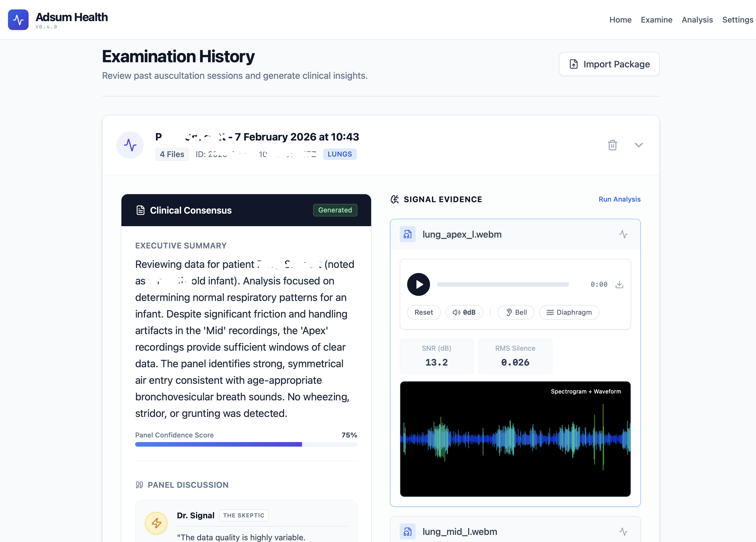Click the session pulse avatar icon

coord(130,145)
